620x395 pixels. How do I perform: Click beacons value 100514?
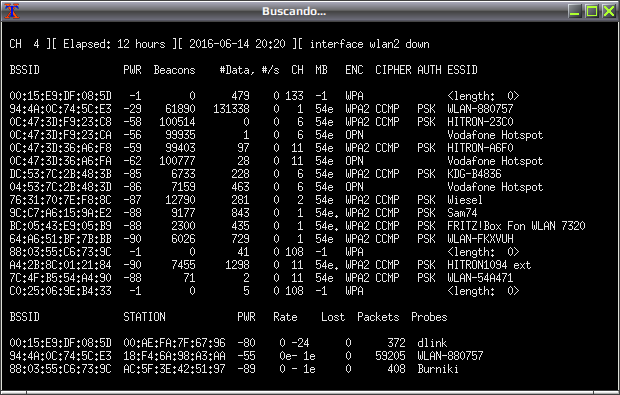click(x=178, y=122)
